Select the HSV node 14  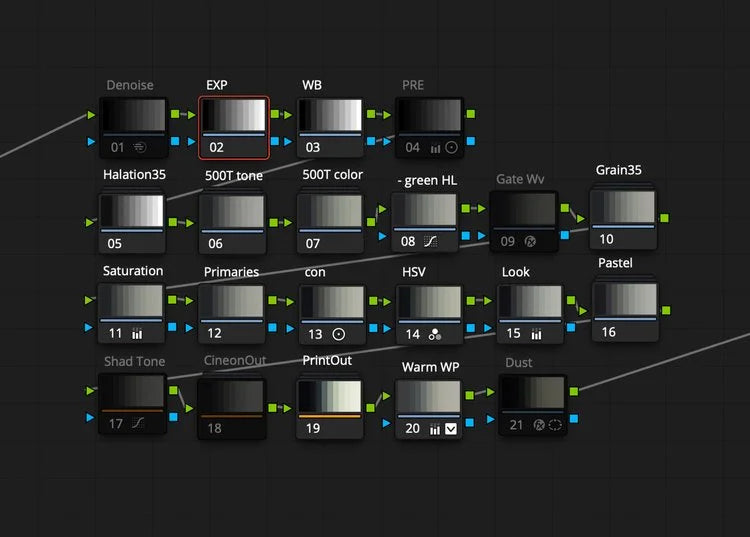[430, 314]
